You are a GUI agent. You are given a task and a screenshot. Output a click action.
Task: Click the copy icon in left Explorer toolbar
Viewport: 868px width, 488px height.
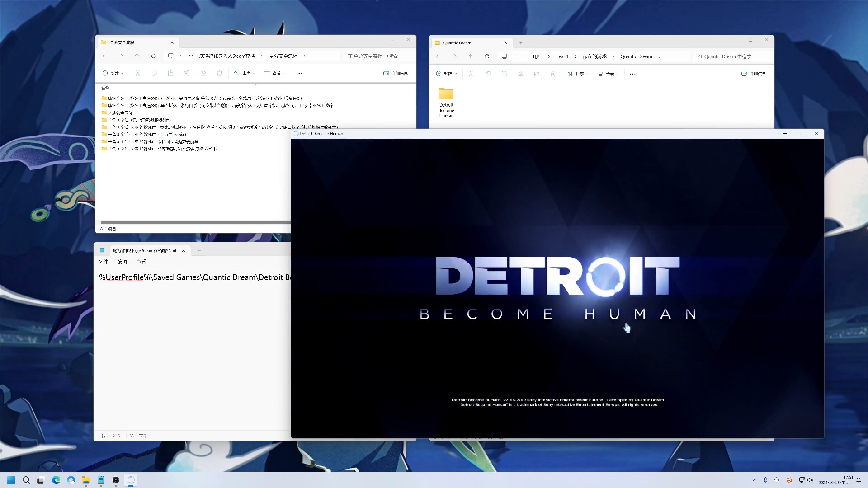pos(154,73)
